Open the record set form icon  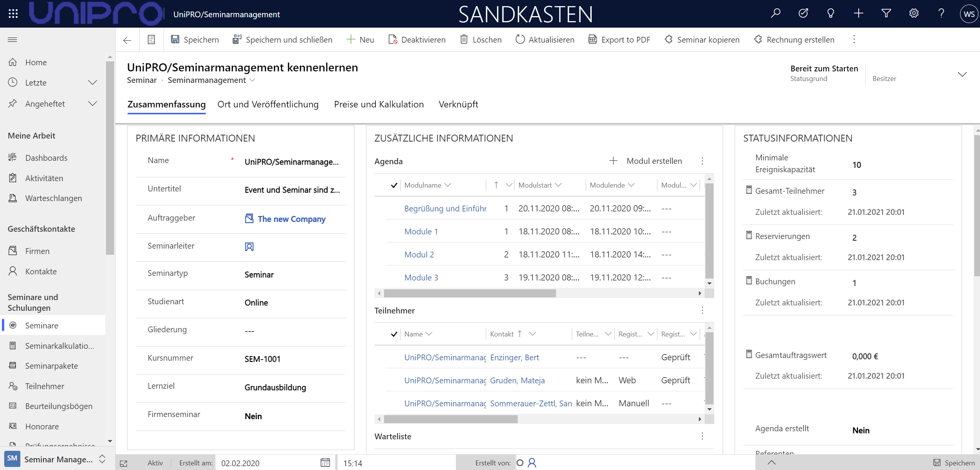(151, 40)
